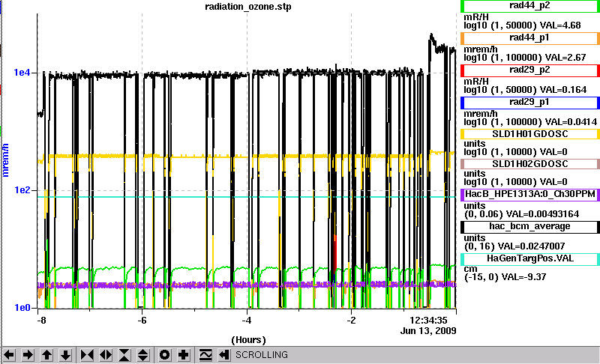Click the Jun 13, 2009 date label
Screen dimensions: 600x364
click(x=428, y=330)
